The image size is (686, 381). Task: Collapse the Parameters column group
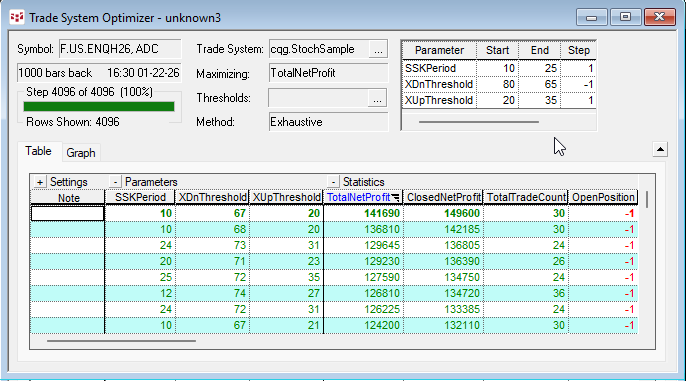point(115,182)
